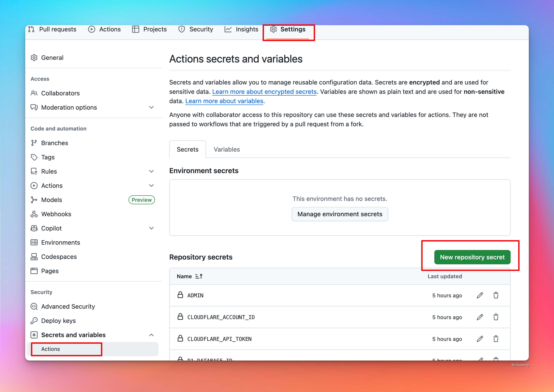The width and height of the screenshot is (554, 392).
Task: Click the General gear icon in sidebar
Action: (x=34, y=58)
